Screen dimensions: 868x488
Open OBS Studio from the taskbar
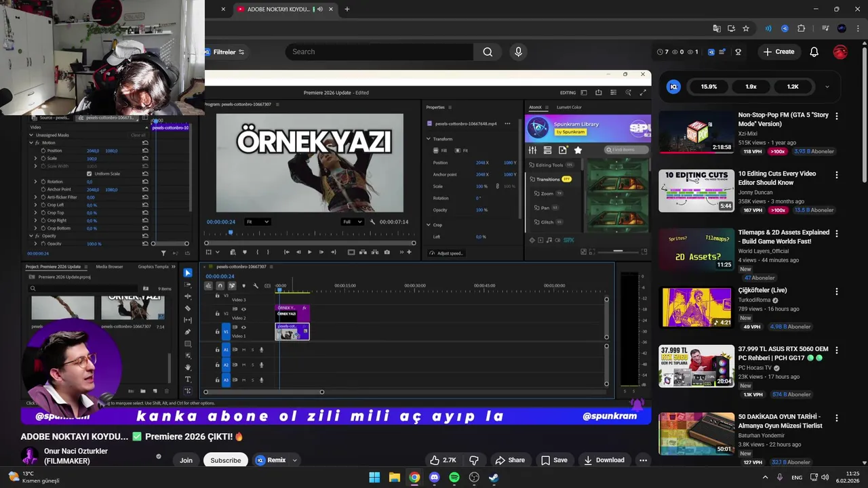(475, 477)
